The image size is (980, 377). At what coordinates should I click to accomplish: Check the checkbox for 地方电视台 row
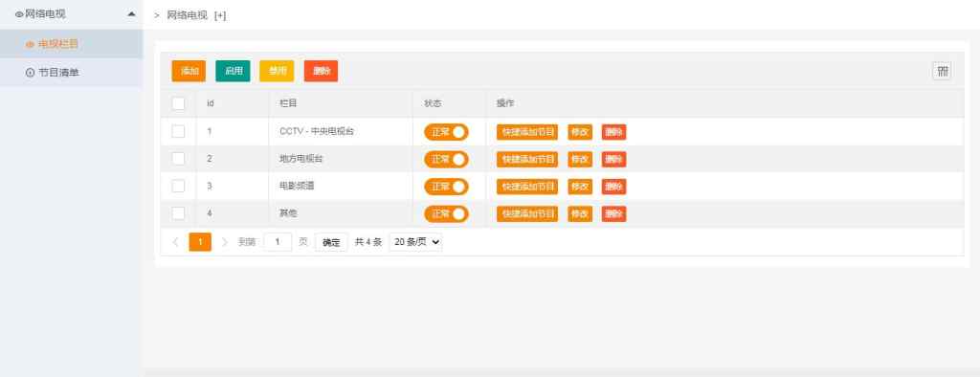[x=178, y=159]
